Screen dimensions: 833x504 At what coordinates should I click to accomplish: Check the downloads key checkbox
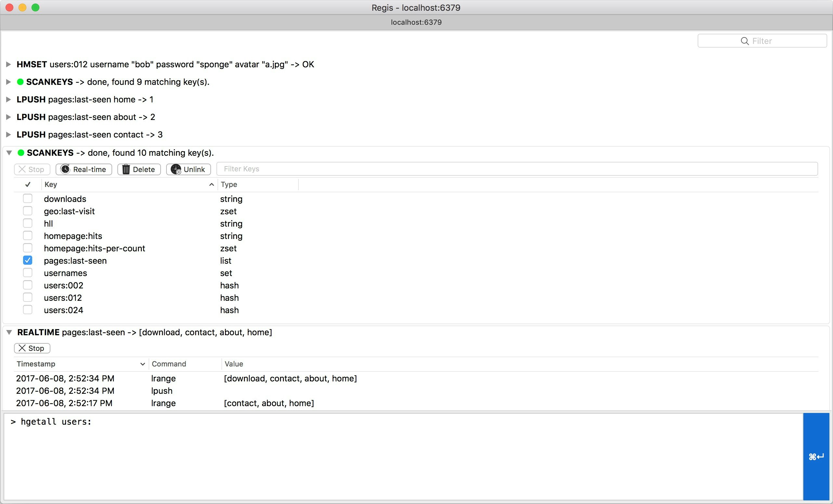[x=27, y=198]
